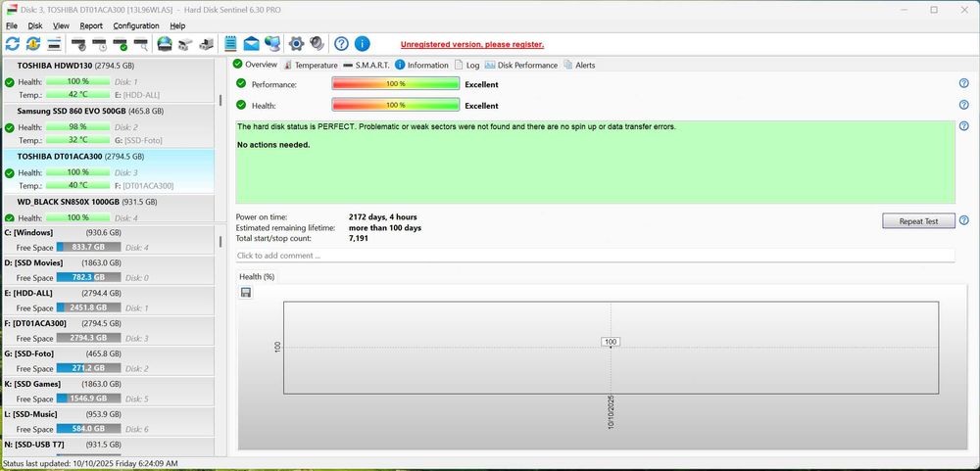Click the blue info circle toolbar icon
Image resolution: width=980 pixels, height=471 pixels.
[362, 44]
